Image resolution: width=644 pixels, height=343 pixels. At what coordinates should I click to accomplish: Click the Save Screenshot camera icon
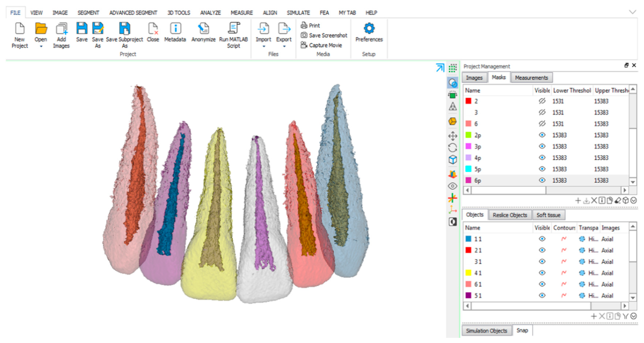pyautogui.click(x=304, y=35)
